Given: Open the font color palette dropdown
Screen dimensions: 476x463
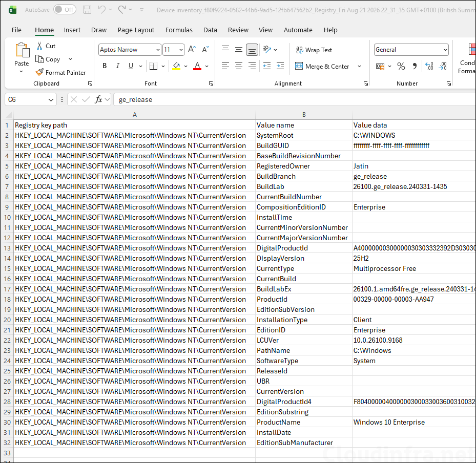Looking at the screenshot, I should pyautogui.click(x=206, y=66).
